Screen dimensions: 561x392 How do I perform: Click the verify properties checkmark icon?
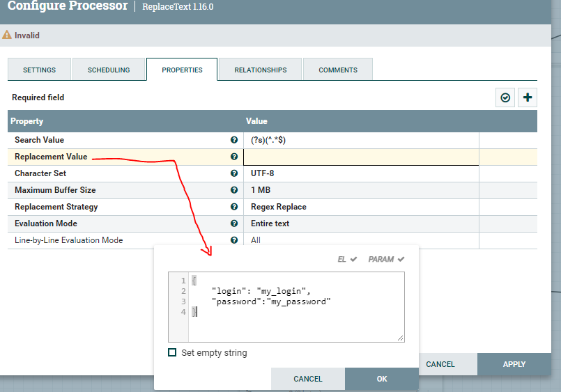pyautogui.click(x=505, y=98)
